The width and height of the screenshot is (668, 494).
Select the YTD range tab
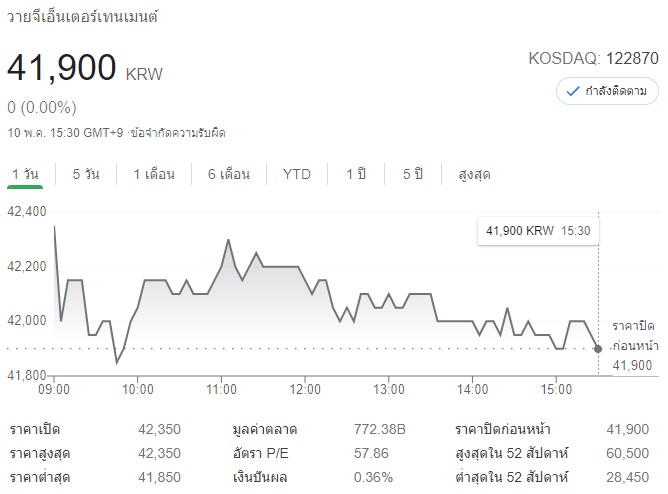pos(297,174)
